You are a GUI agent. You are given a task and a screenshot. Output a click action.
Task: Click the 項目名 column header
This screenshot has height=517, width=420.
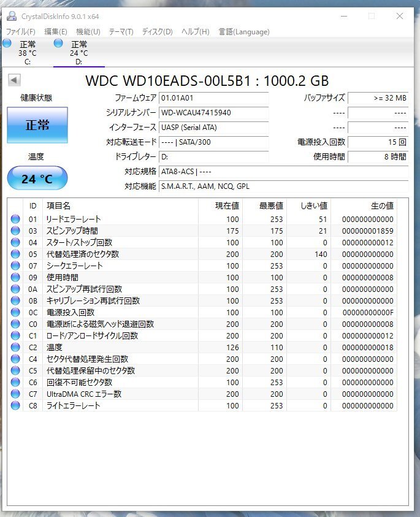[120, 205]
